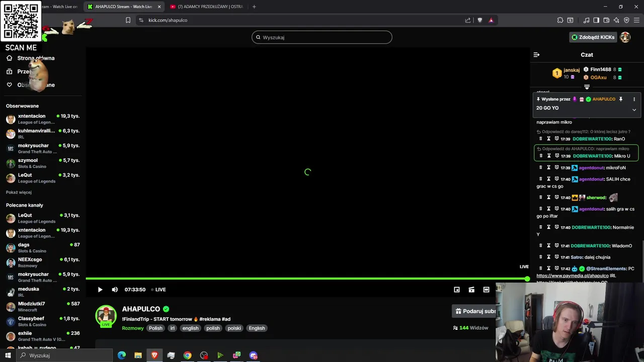Open the paymedia.pl/ahapulco link in chat
This screenshot has width=644, height=362.
point(573,276)
